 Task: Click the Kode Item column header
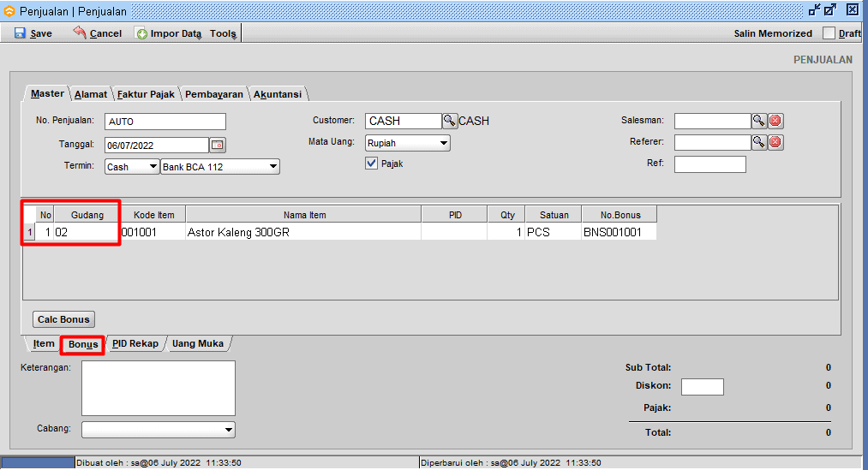[153, 215]
